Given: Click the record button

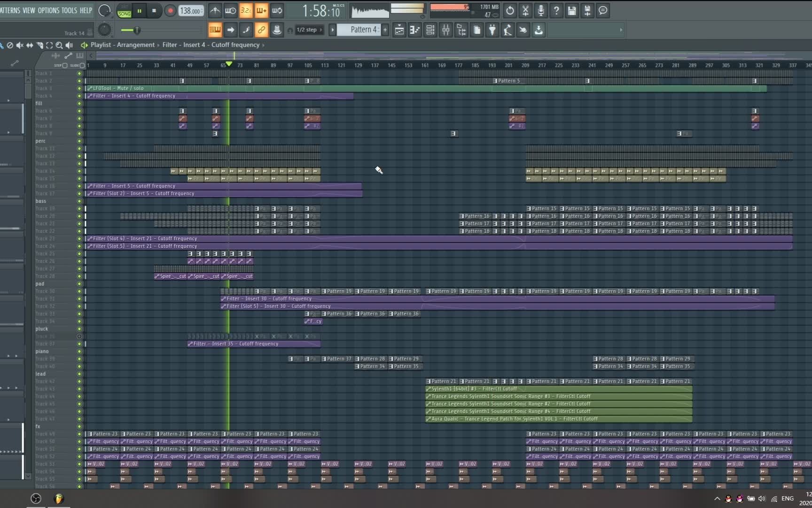Looking at the screenshot, I should click(170, 10).
